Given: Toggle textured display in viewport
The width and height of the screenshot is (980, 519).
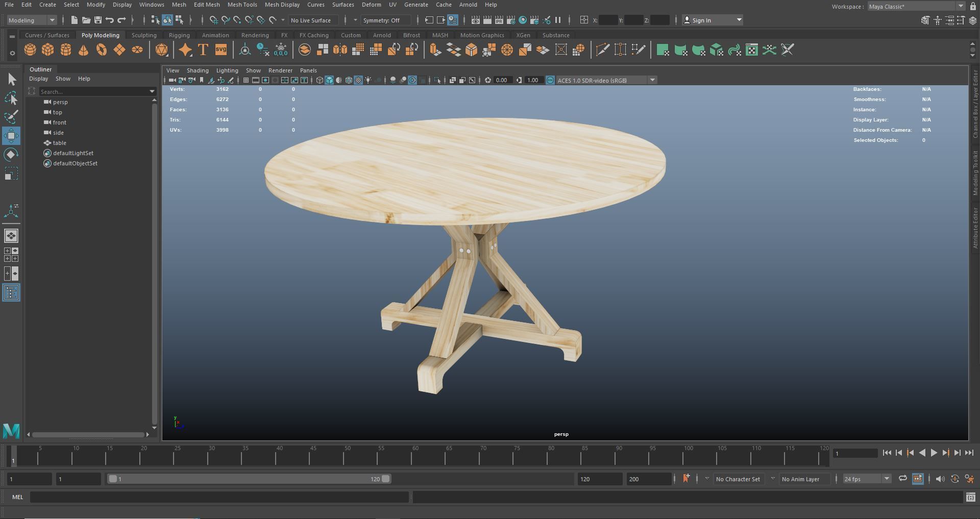Looking at the screenshot, I should click(358, 80).
